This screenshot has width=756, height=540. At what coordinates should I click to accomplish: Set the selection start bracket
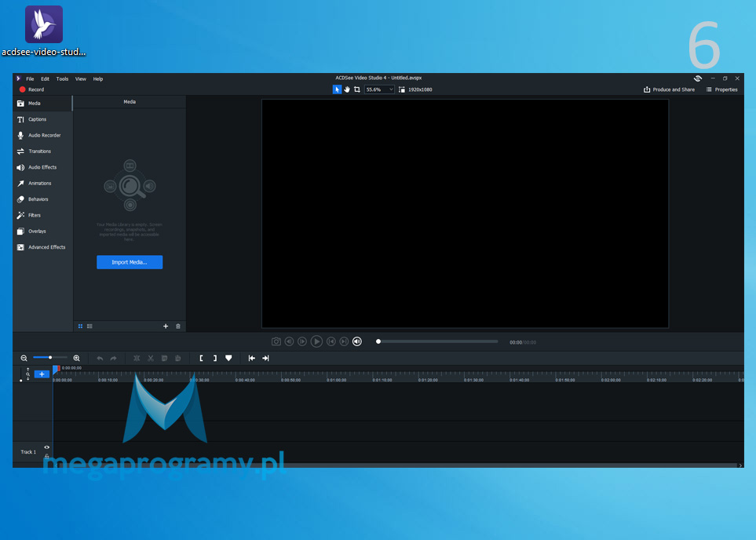coord(201,358)
